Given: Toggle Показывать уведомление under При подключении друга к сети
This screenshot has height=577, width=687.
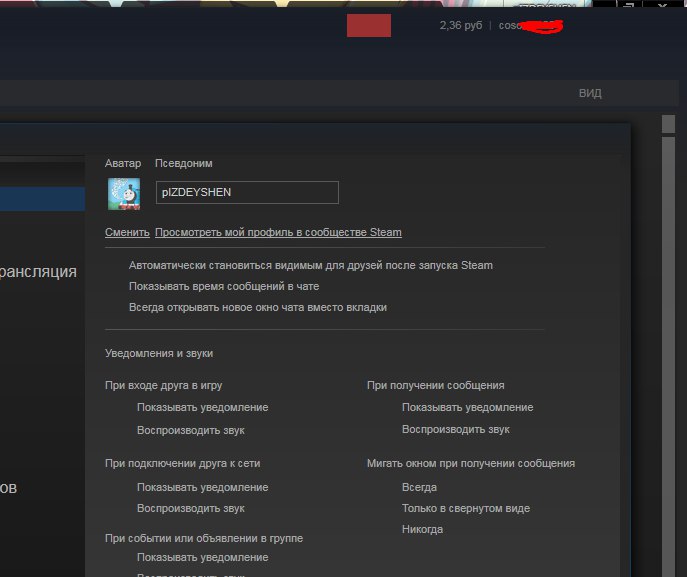Looking at the screenshot, I should pyautogui.click(x=202, y=487).
